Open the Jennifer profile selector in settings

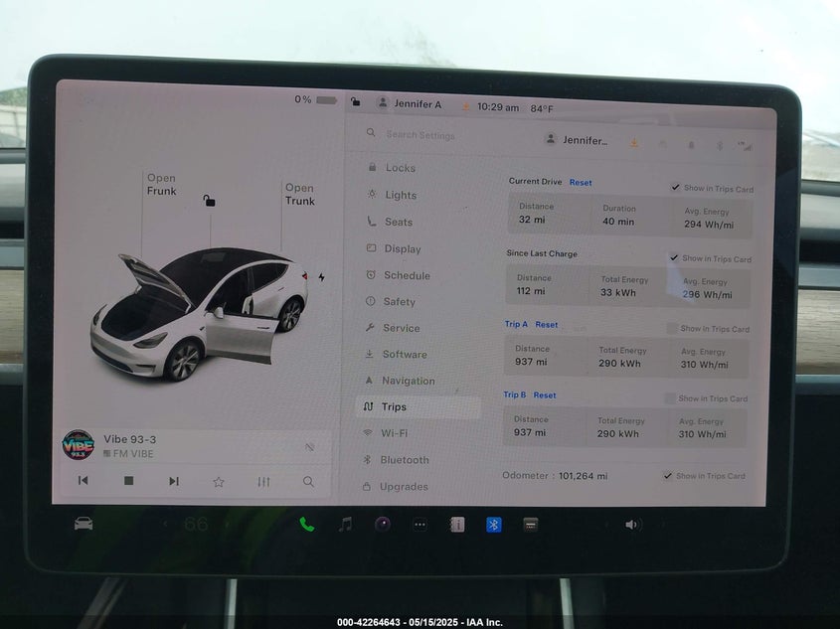(x=577, y=140)
